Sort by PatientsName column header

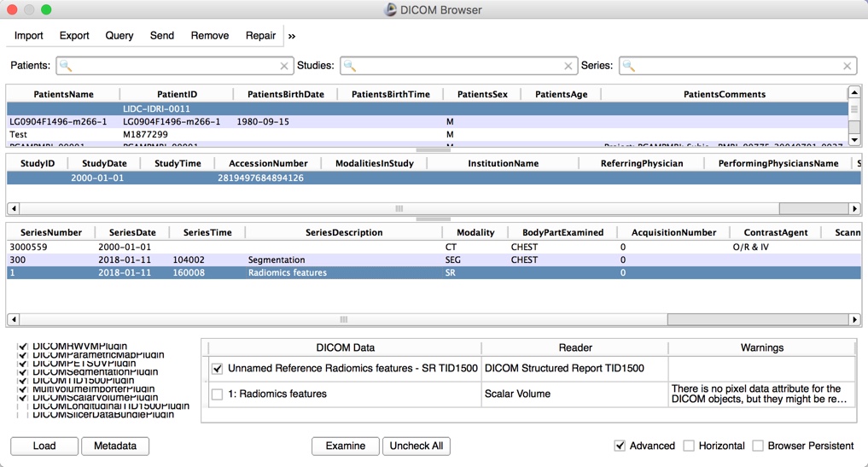coord(63,94)
